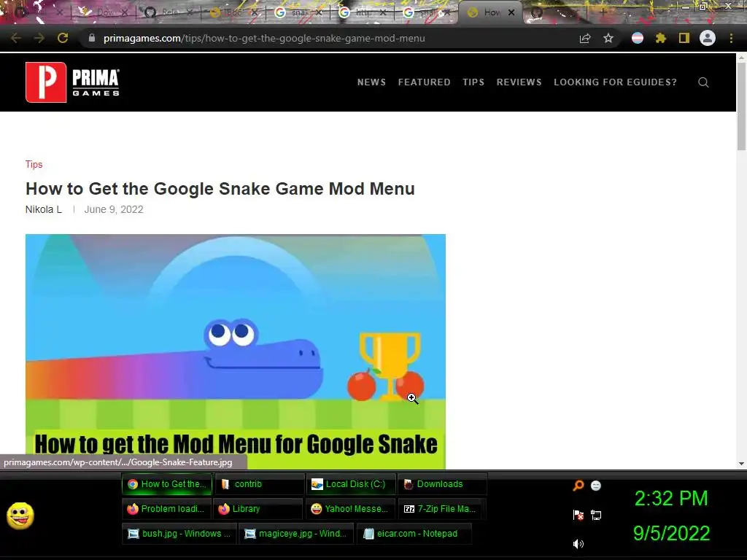Close the current 'How' tab

pyautogui.click(x=511, y=13)
